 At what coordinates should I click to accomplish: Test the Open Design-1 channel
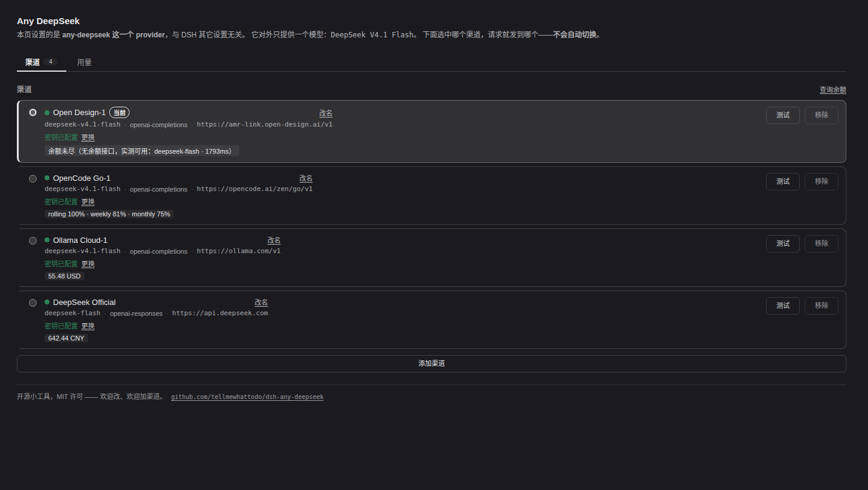782,115
